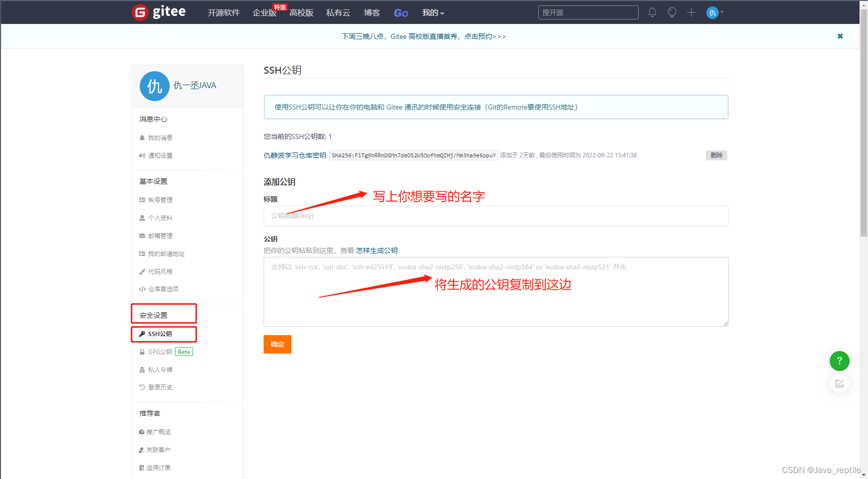Click the feedback edit icon
This screenshot has width=868, height=479.
click(840, 383)
